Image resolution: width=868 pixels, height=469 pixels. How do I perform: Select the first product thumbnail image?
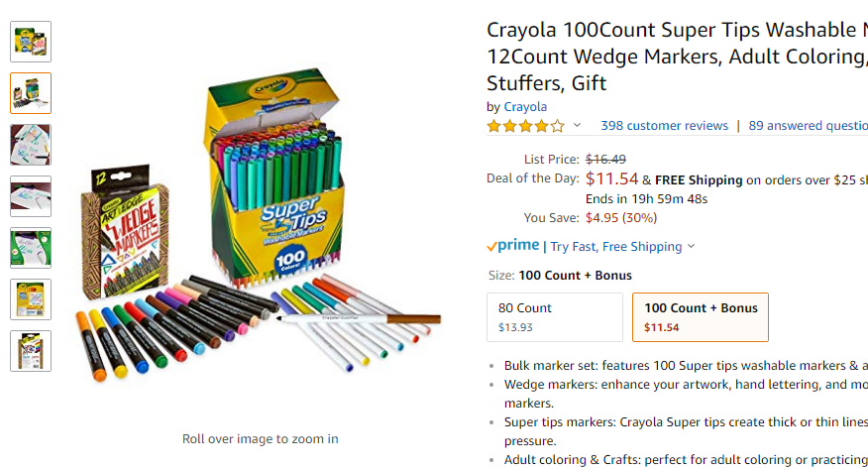pyautogui.click(x=31, y=42)
